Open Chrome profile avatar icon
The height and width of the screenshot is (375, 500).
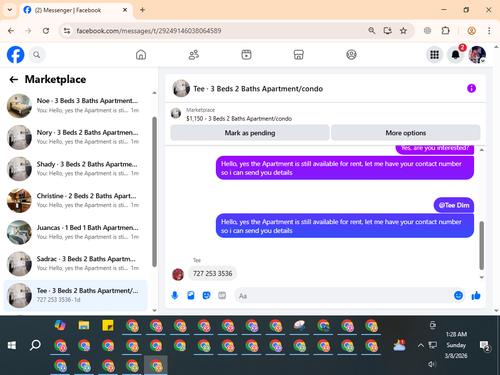click(x=471, y=31)
